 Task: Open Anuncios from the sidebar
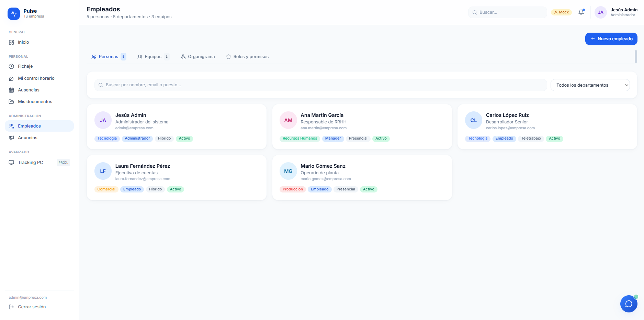pos(39,138)
